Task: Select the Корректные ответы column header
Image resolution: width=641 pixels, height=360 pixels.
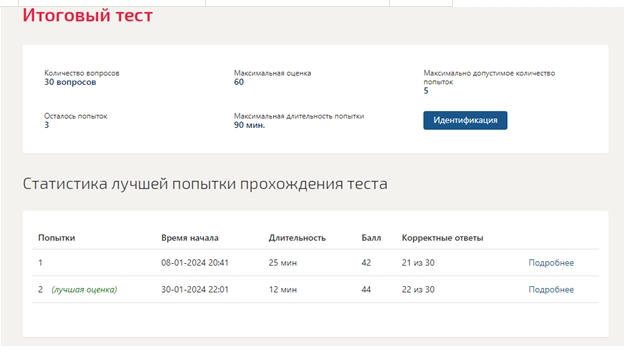Action: 442,238
